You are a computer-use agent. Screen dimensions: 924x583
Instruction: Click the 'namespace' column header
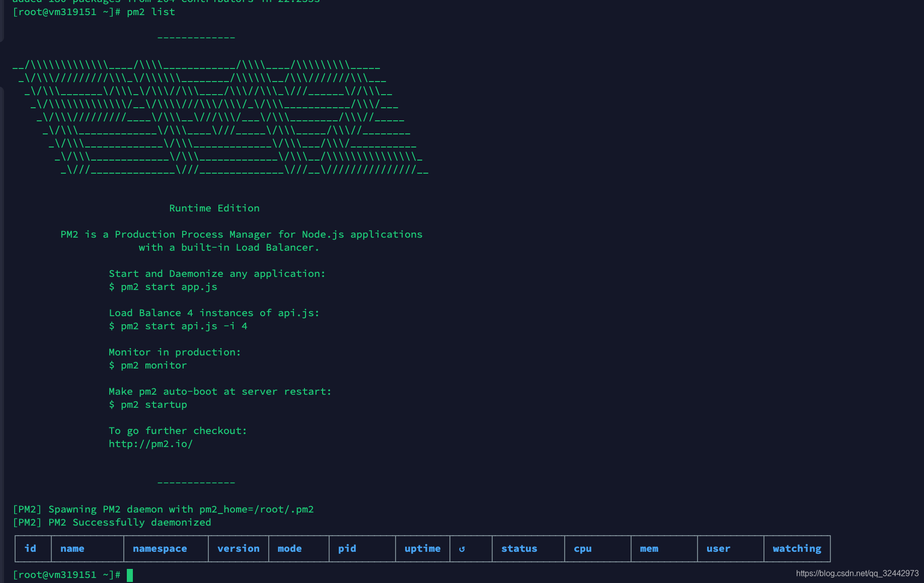point(160,549)
